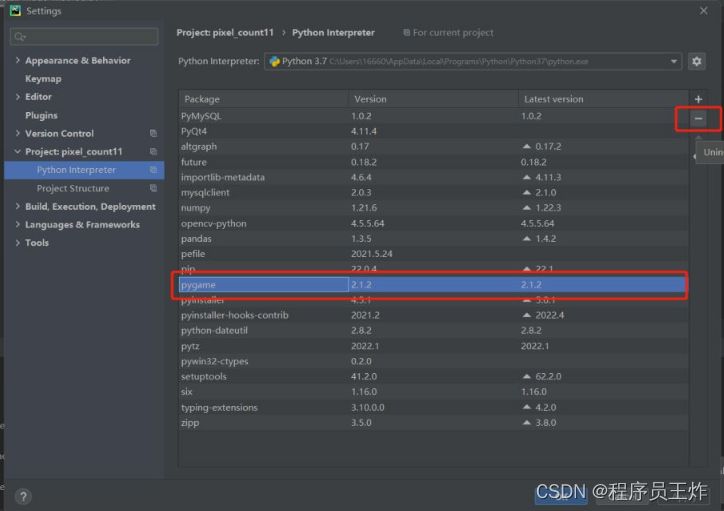Select the PyMySQL package row
Viewport: 724px width, 511px height.
[433, 116]
